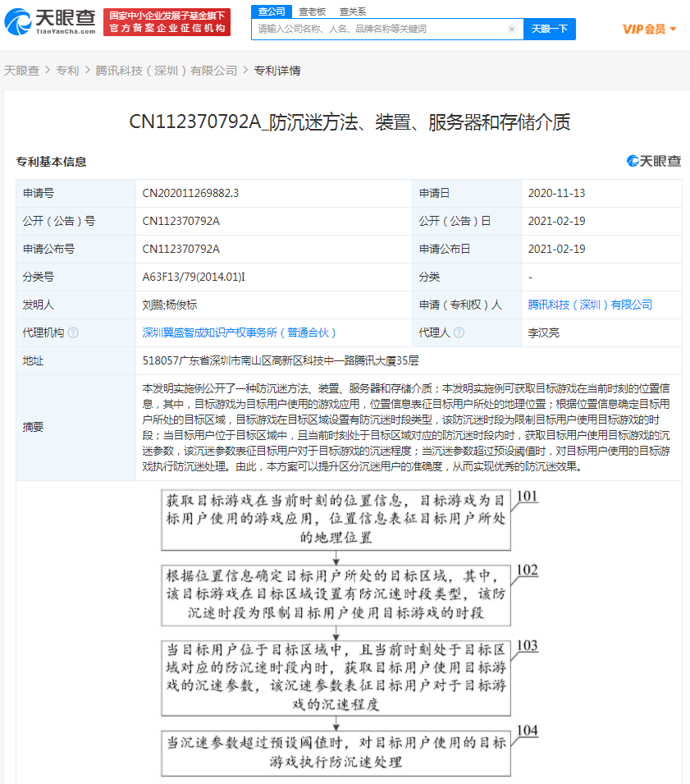
Task: Click inside the keyword search input field
Action: tap(377, 29)
